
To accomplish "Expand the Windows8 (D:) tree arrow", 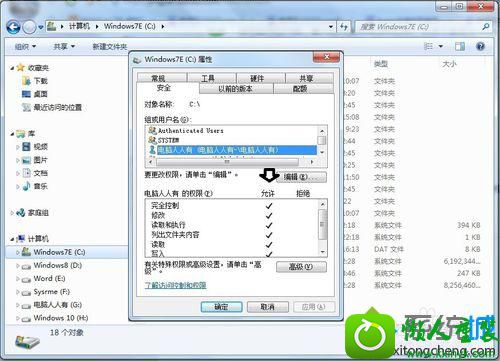I will click(18, 266).
